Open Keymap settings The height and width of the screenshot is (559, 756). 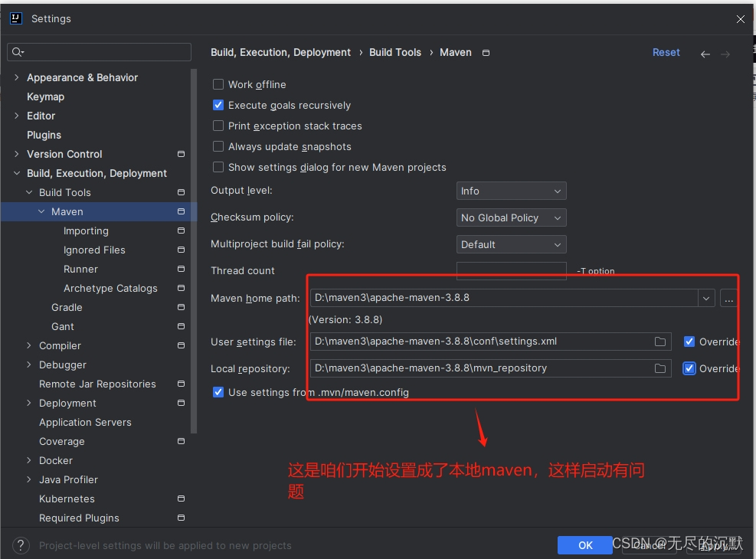click(45, 96)
